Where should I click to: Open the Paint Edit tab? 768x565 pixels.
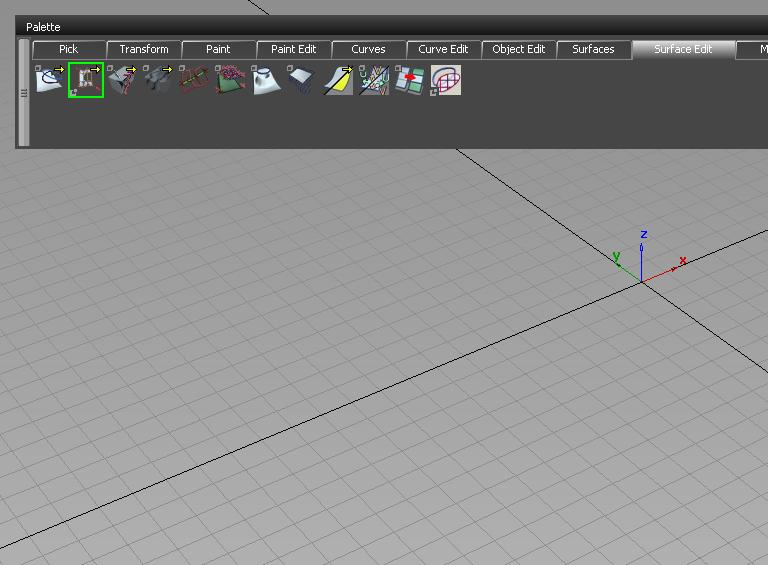293,49
